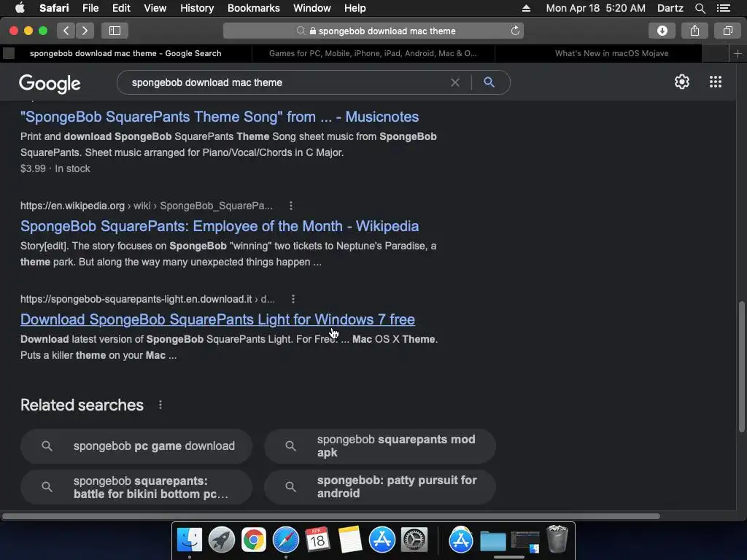Go to Google home via the logo
The image size is (747, 560).
click(50, 83)
